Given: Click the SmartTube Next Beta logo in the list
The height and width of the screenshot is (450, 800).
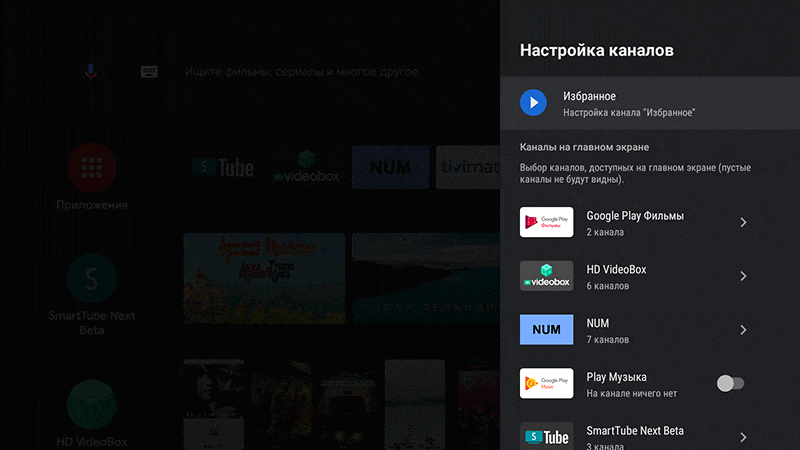Looking at the screenshot, I should tap(546, 436).
